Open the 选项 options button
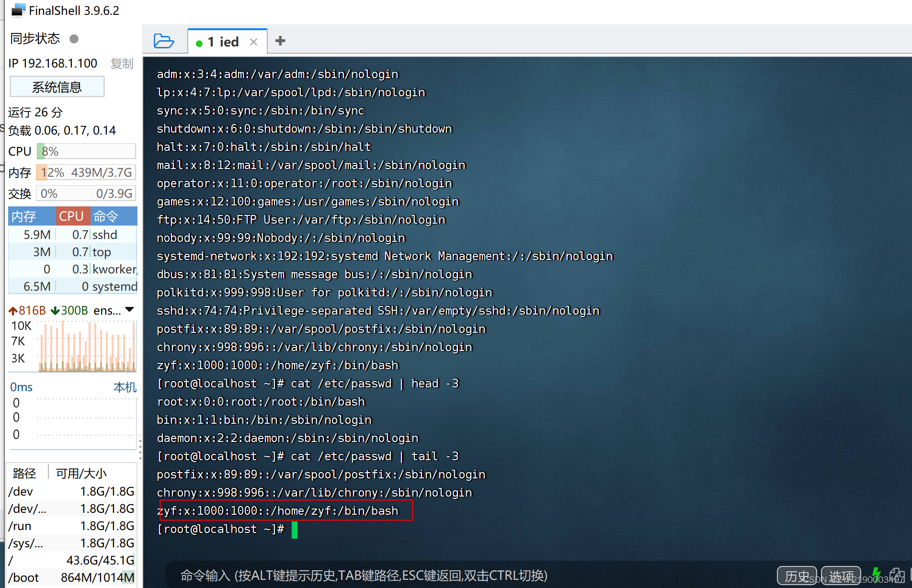The height and width of the screenshot is (588, 912). click(x=841, y=576)
